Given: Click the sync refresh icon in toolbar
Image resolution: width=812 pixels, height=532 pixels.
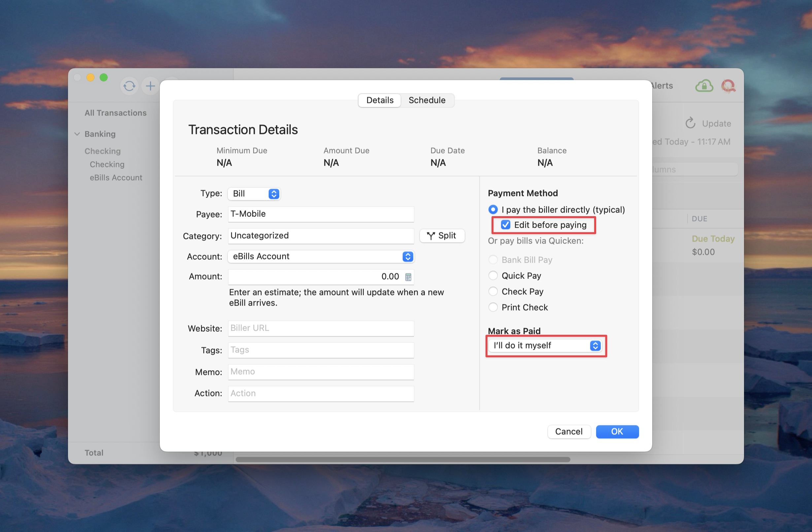Looking at the screenshot, I should click(129, 86).
